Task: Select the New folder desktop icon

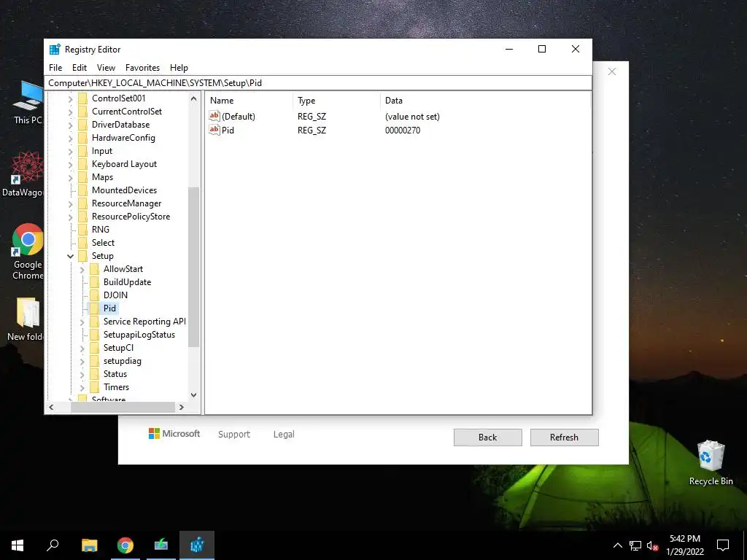Action: pyautogui.click(x=25, y=319)
